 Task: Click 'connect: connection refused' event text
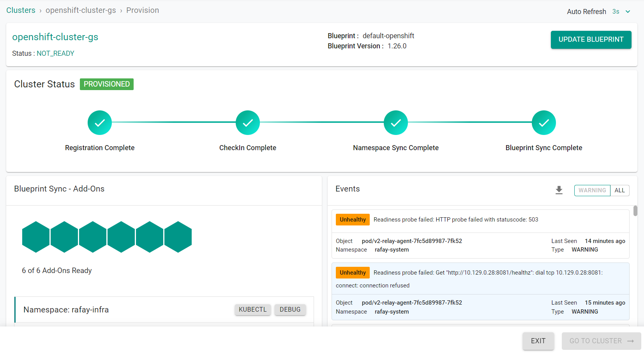(373, 286)
